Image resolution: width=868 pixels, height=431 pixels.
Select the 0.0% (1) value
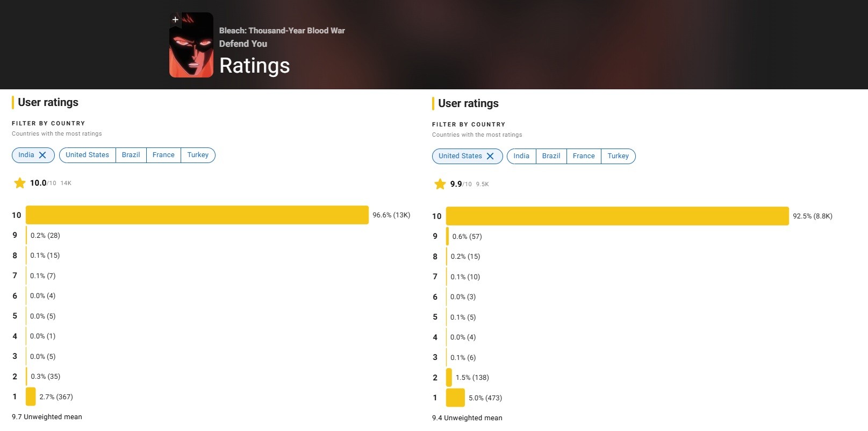(43, 336)
